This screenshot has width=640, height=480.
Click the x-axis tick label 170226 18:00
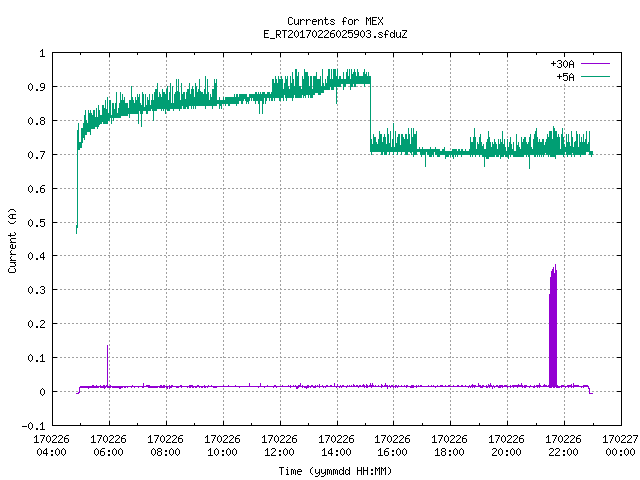[449, 445]
